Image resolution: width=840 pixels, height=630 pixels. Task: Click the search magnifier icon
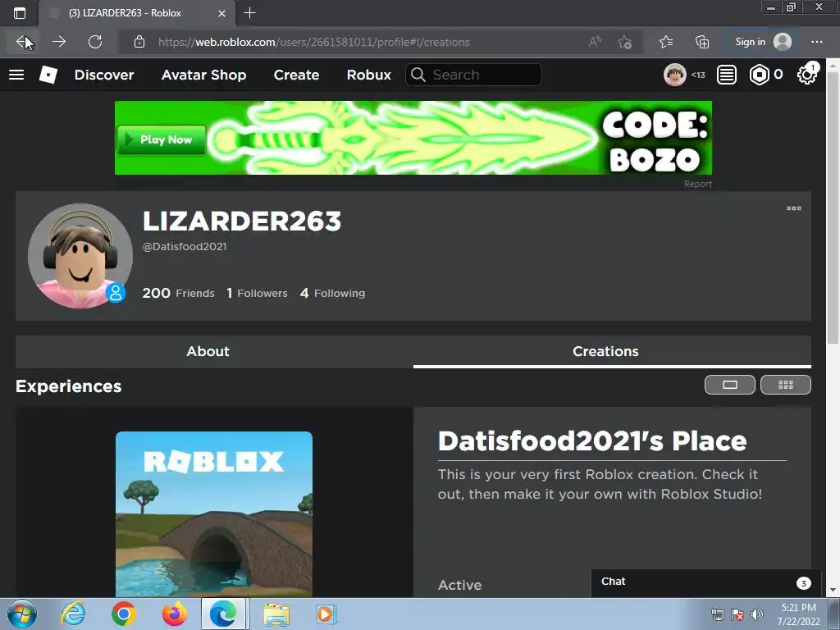[x=418, y=75]
